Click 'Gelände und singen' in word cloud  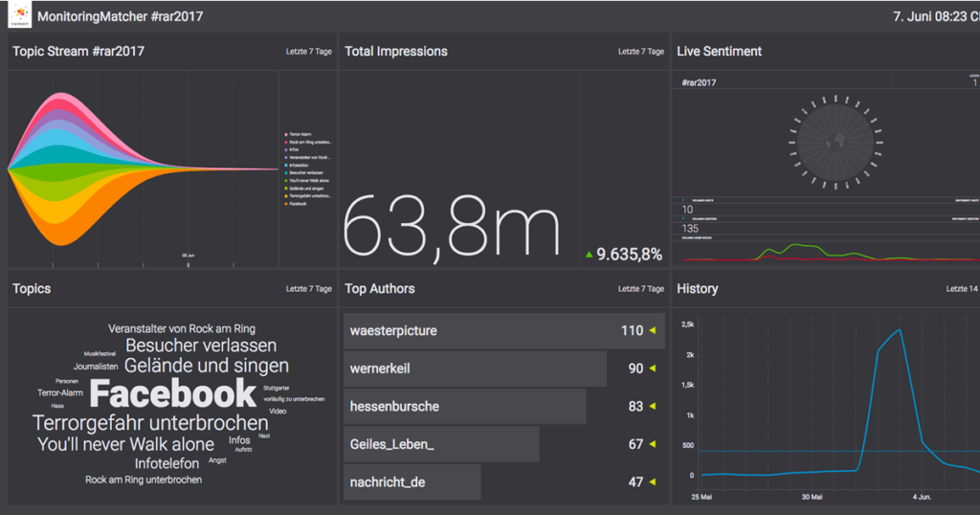tap(207, 366)
